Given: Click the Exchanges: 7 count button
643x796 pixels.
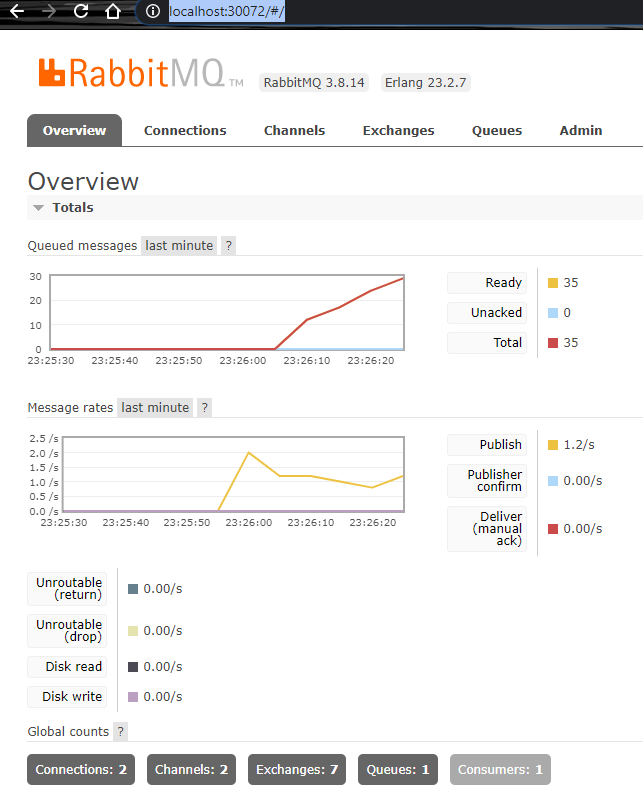Looking at the screenshot, I should point(297,770).
